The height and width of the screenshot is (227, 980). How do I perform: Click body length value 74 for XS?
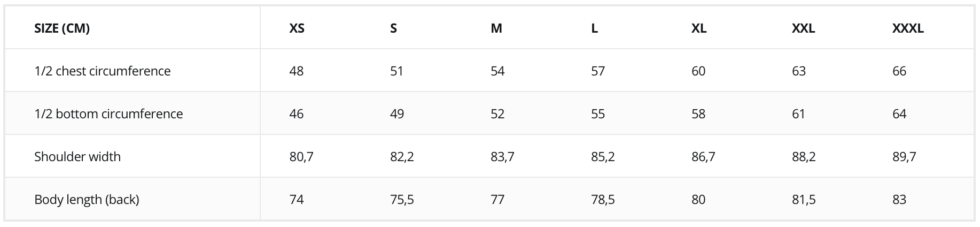coord(297,199)
